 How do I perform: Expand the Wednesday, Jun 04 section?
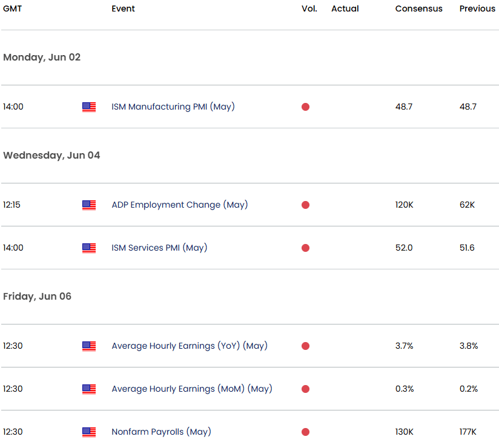tap(51, 155)
